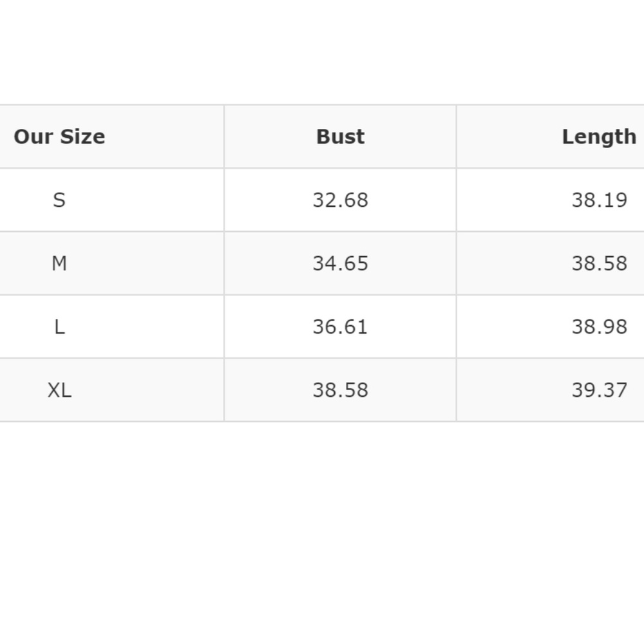Screen dimensions: 644x644
Task: Click length value 39.37 for size XL
Action: pyautogui.click(x=599, y=390)
